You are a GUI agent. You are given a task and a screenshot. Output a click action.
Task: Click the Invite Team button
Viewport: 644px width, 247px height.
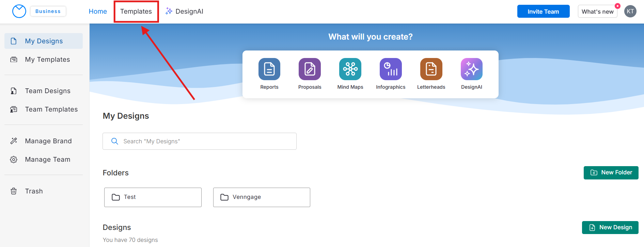543,12
